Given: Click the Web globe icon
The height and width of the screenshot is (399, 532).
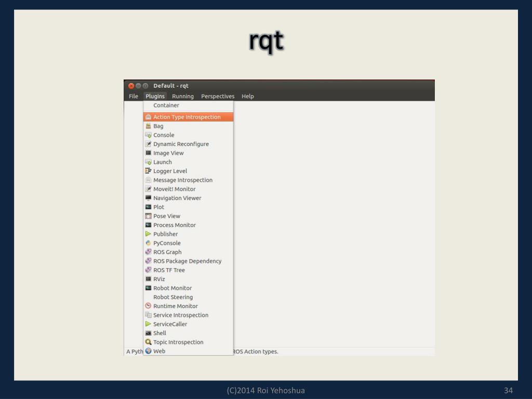Looking at the screenshot, I should pos(148,351).
